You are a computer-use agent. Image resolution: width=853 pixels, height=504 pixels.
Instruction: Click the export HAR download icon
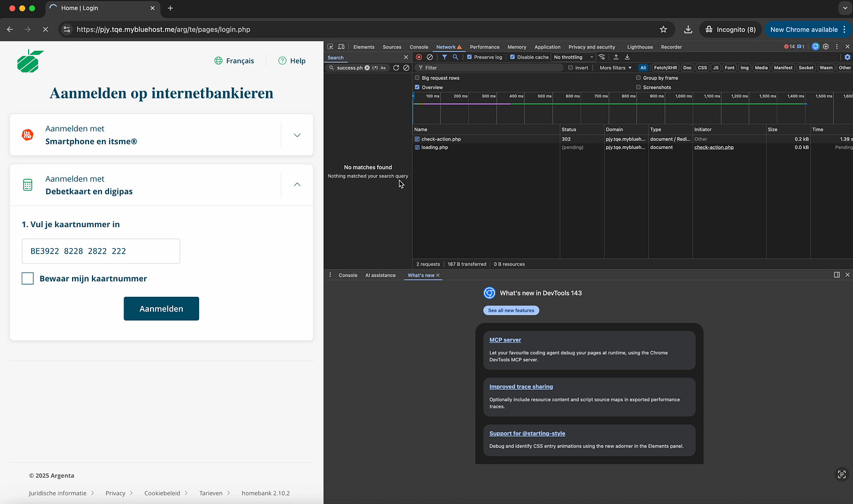(627, 57)
